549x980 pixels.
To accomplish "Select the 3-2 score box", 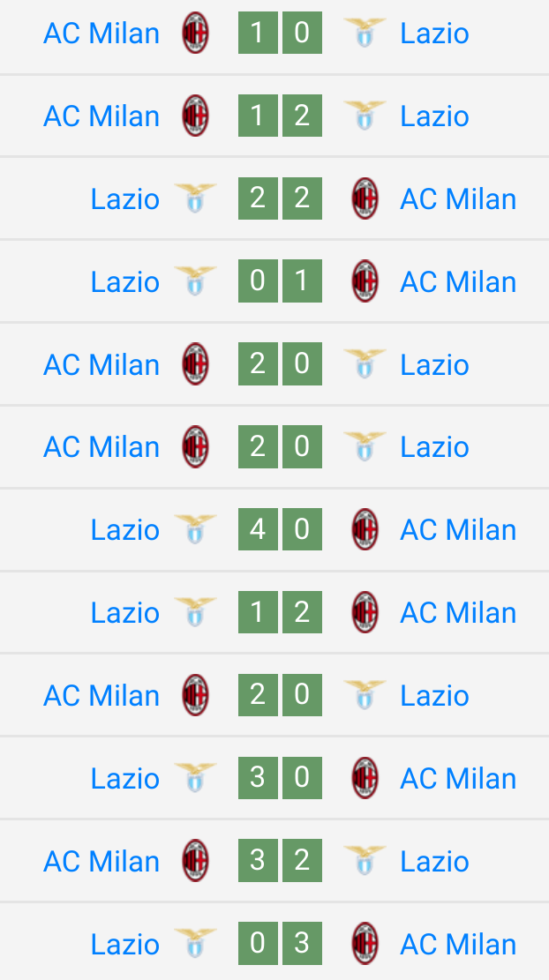I will pos(280,861).
